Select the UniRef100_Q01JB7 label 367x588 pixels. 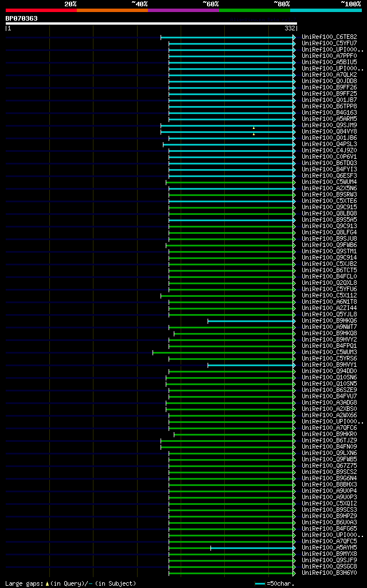[330, 100]
